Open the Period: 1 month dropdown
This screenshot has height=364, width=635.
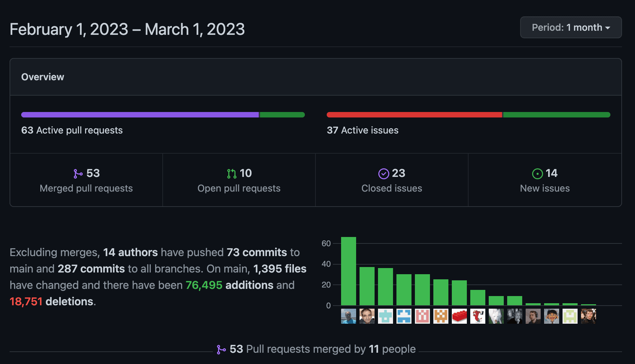[571, 27]
